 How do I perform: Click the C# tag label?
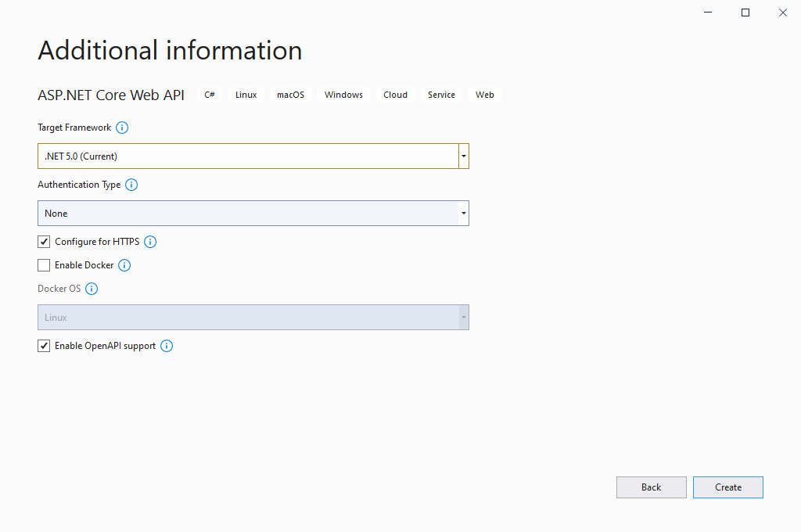(210, 95)
